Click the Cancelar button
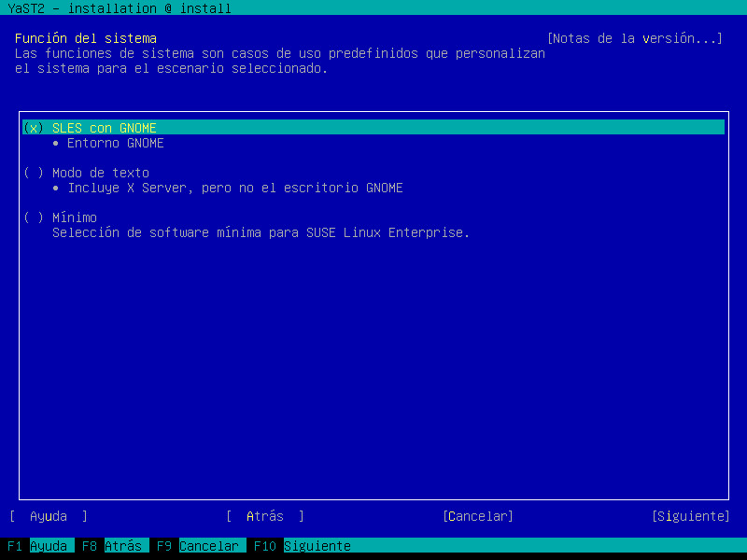Image resolution: width=747 pixels, height=560 pixels. (478, 516)
